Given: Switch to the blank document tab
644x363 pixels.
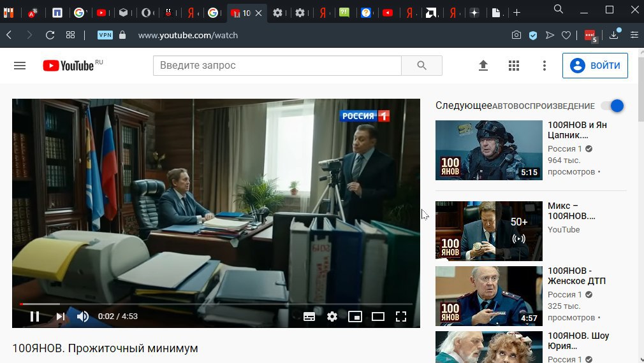Looking at the screenshot, I should pyautogui.click(x=496, y=13).
